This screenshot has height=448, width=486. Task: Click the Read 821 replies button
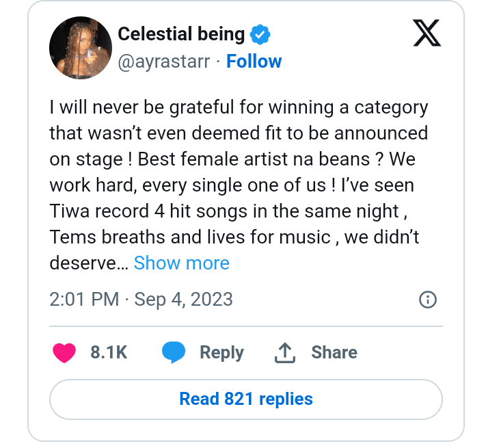coord(246,399)
